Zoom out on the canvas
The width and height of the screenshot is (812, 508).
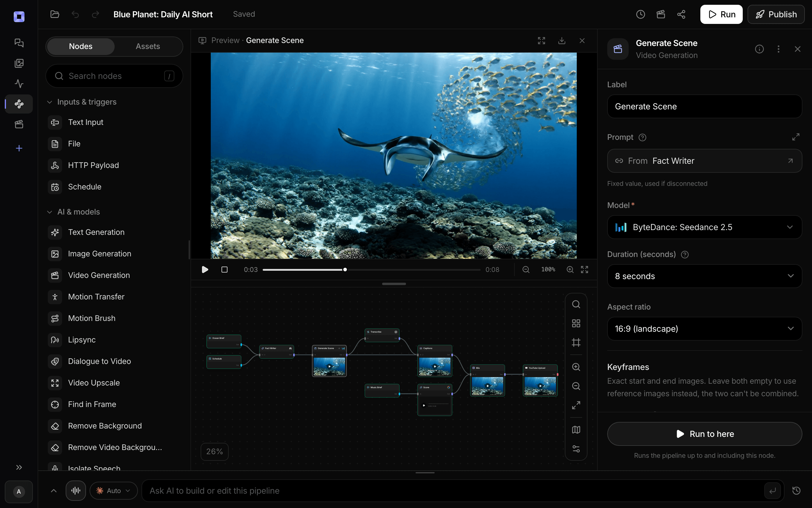pos(576,386)
